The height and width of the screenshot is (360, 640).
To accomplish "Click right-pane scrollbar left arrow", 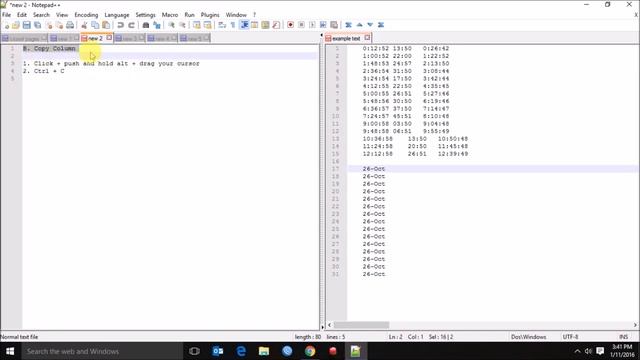I will point(329,325).
